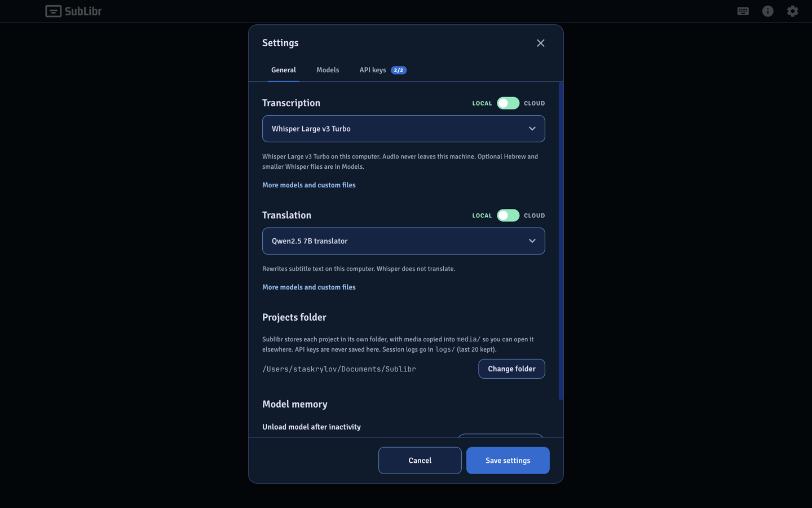Image resolution: width=812 pixels, height=508 pixels.
Task: Open the Whisper Large v3 Turbo dropdown
Action: tap(403, 129)
